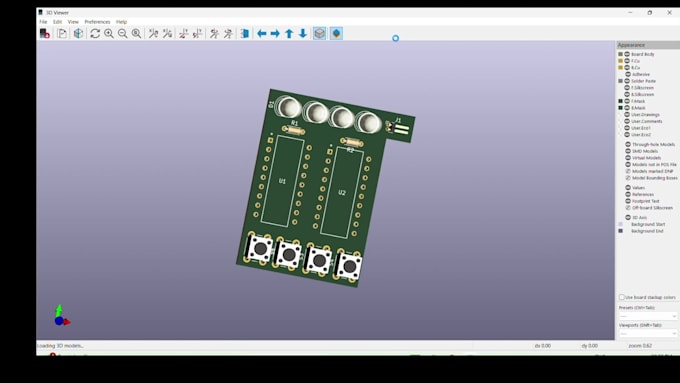Move board up with blue arrow
The image size is (680, 383).
coord(289,33)
